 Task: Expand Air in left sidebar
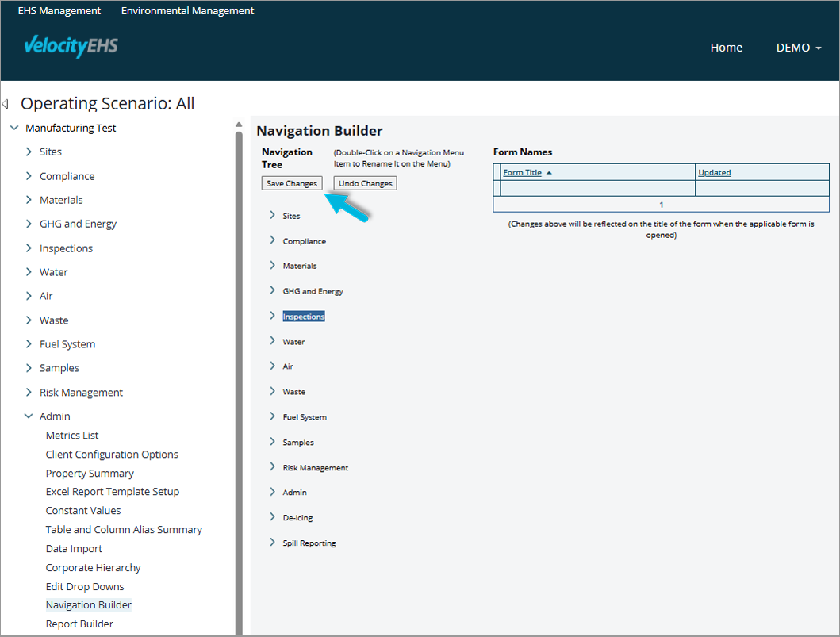click(x=29, y=296)
